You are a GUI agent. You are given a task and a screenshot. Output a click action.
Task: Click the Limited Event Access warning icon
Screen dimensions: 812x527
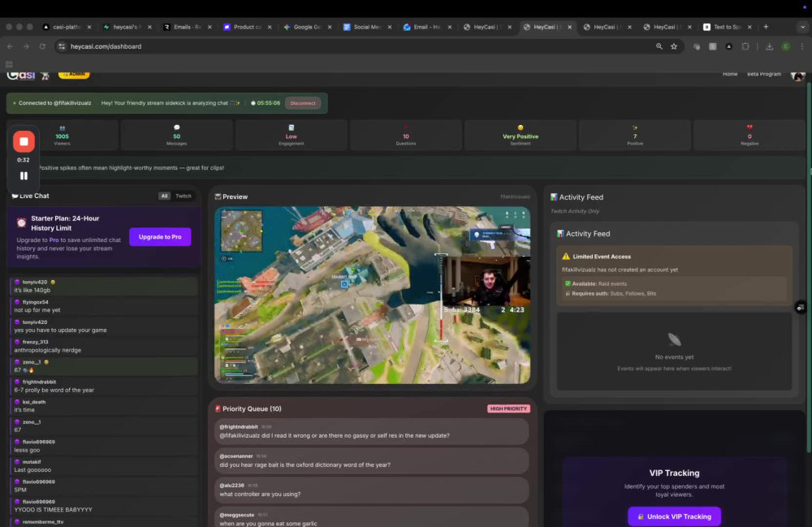[x=566, y=257]
